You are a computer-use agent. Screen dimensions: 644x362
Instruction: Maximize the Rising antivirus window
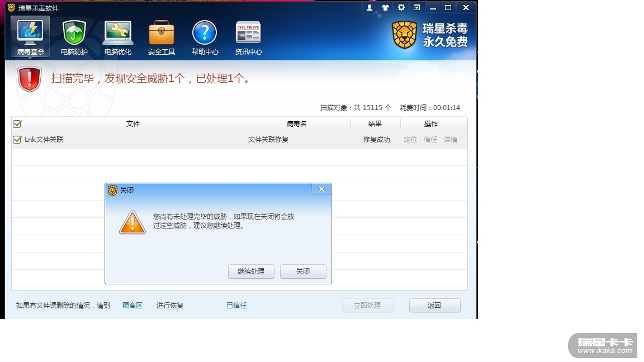click(448, 7)
